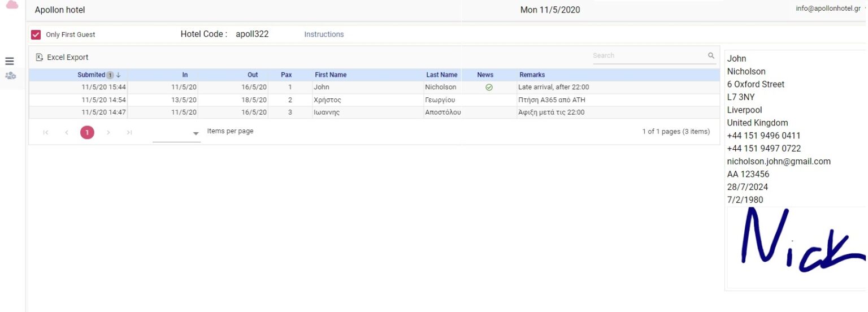The image size is (868, 312).
Task: Toggle sort on the Submited column
Action: click(92, 75)
